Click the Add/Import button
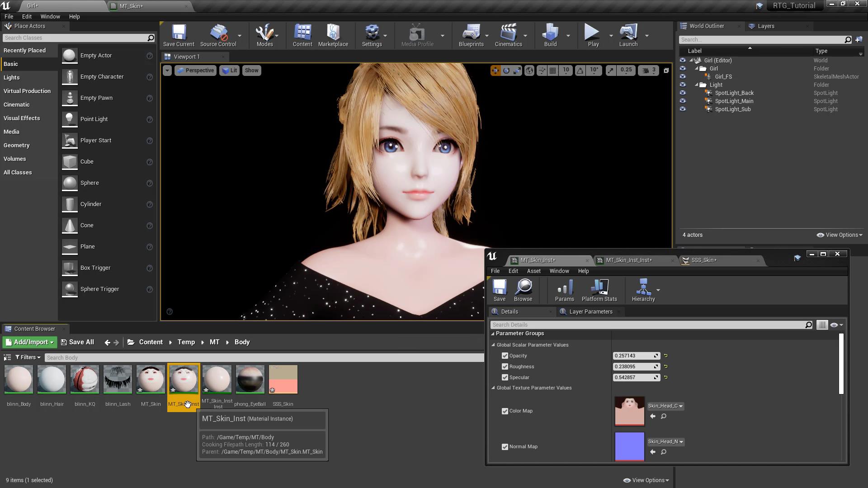The image size is (868, 488). (30, 342)
